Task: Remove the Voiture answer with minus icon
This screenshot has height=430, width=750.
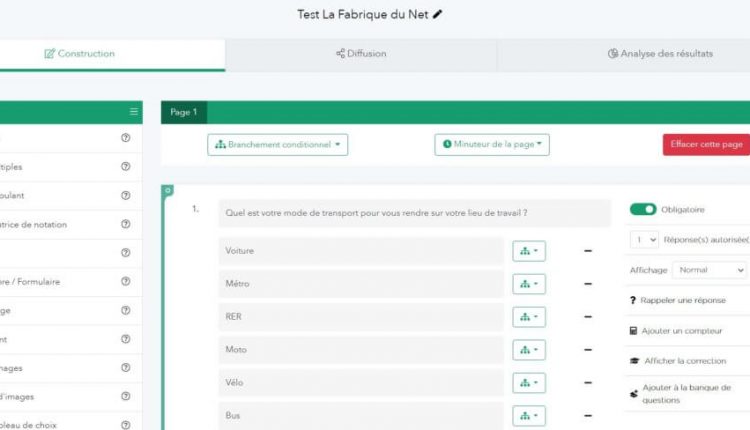Action: 588,251
